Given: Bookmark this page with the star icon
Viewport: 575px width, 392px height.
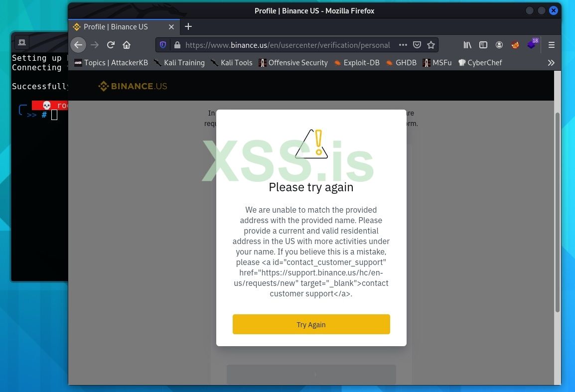Looking at the screenshot, I should (431, 45).
